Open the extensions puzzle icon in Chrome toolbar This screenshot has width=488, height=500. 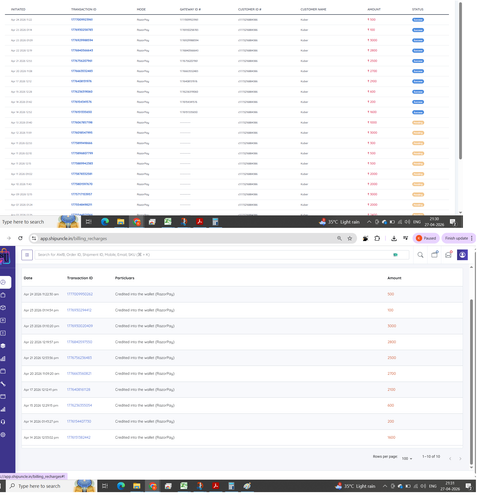tap(377, 238)
